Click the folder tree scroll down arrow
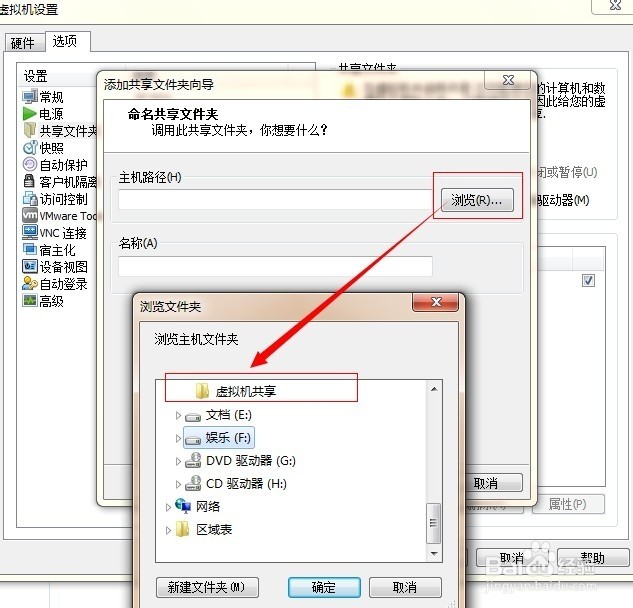This screenshot has height=608, width=633. point(434,553)
